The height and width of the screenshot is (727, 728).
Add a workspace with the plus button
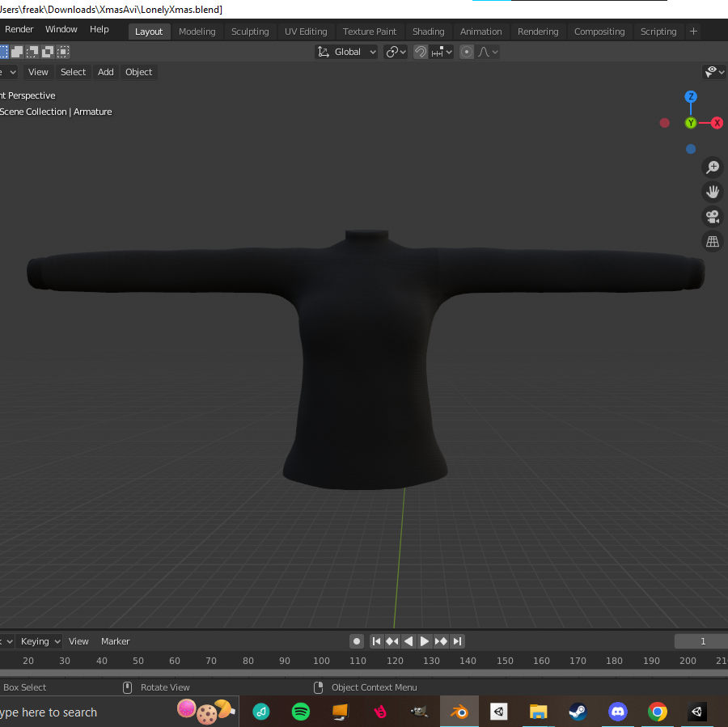point(693,32)
